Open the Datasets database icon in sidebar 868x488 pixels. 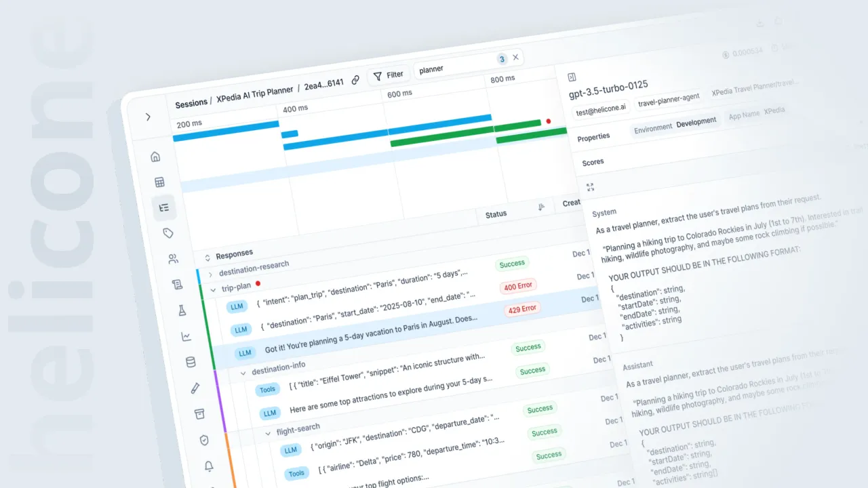(x=191, y=362)
